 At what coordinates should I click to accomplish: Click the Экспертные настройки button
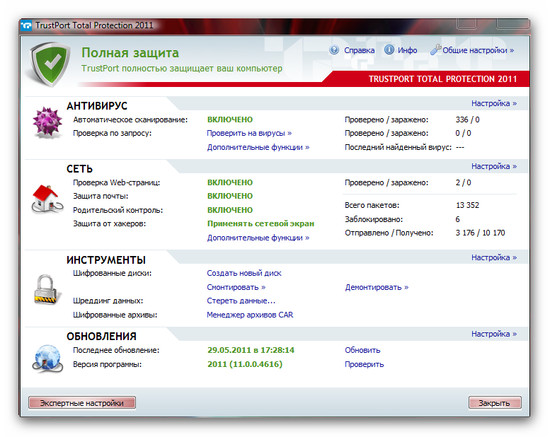click(82, 403)
